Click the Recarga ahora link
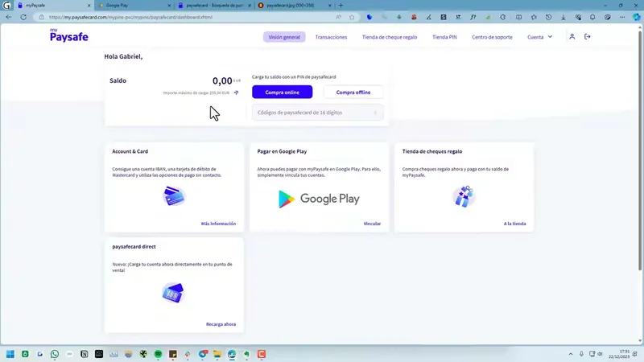The height and width of the screenshot is (362, 644). (221, 324)
